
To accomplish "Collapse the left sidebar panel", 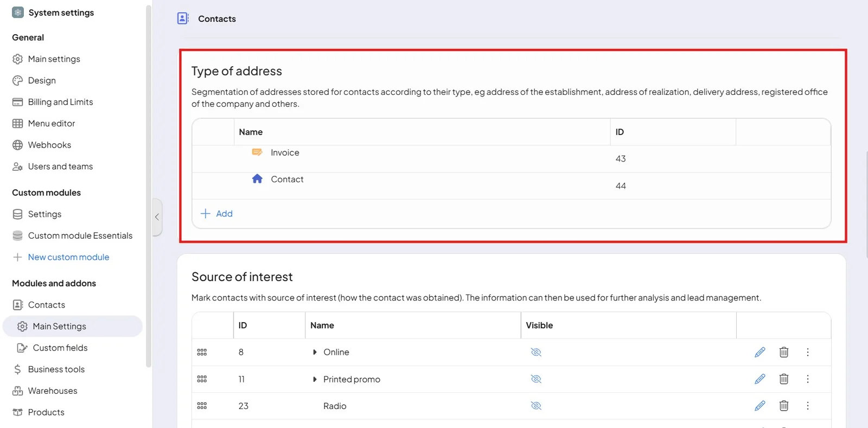I will [x=157, y=217].
